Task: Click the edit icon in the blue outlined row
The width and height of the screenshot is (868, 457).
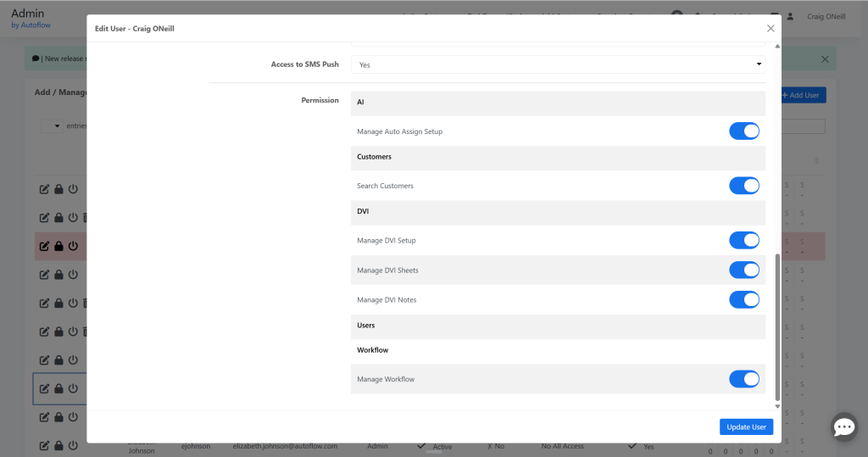Action: point(44,389)
